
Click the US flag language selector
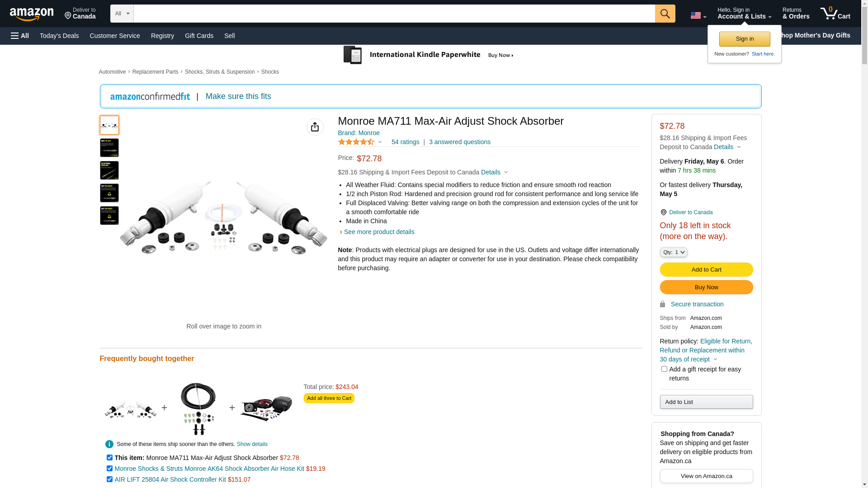[x=698, y=15]
